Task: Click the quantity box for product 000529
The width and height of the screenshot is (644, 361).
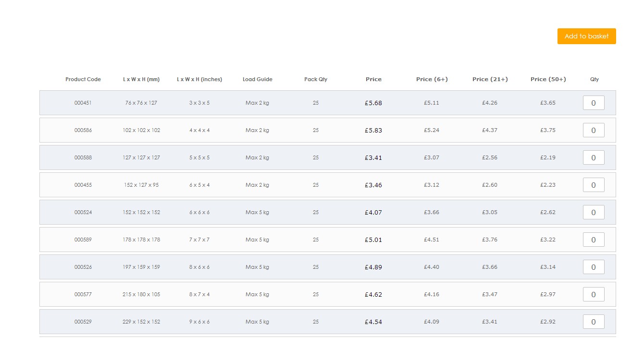Action: [x=593, y=322]
